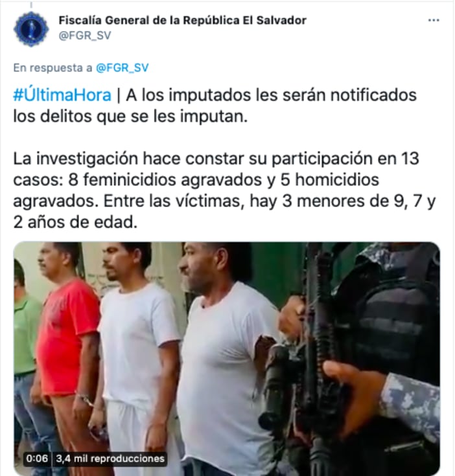Click the 0:06 video duration badge

(37, 459)
